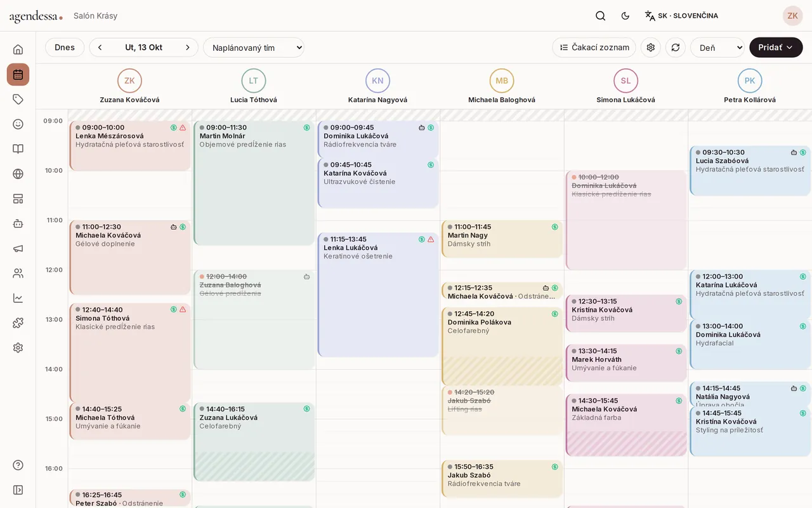Screen dimensions: 812x508
Task: Open the calendar icon in sidebar
Action: tap(18, 74)
